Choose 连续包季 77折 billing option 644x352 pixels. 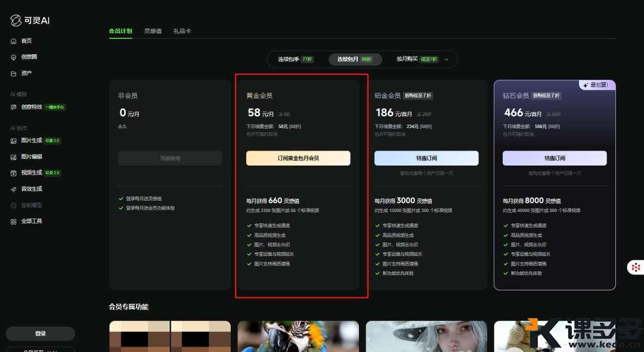[295, 59]
